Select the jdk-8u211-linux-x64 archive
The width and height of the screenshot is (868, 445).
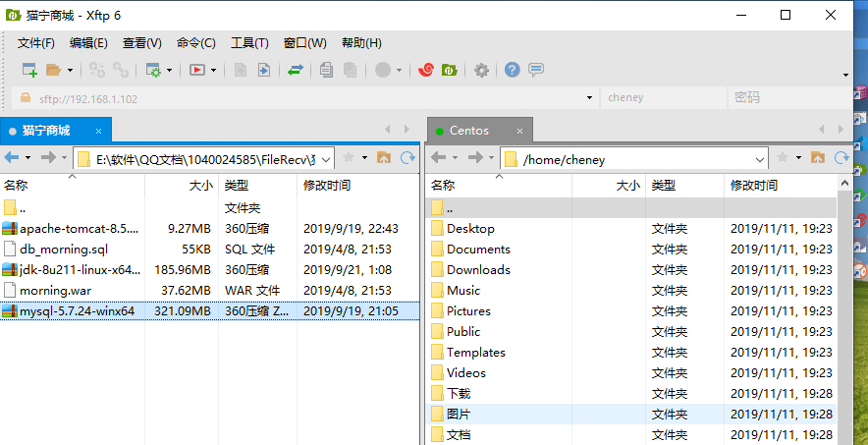(209, 269)
